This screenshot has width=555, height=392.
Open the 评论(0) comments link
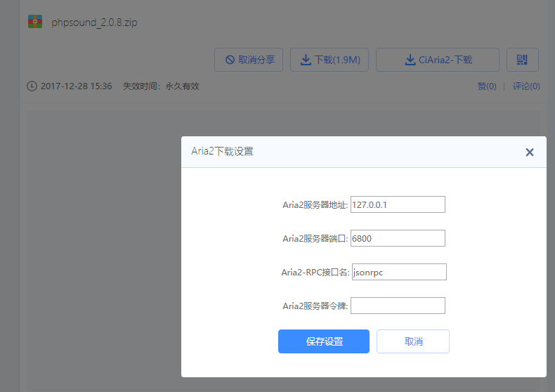[x=526, y=86]
